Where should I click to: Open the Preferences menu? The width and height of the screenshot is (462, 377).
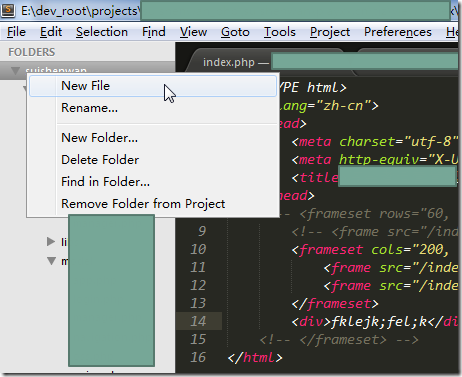398,32
